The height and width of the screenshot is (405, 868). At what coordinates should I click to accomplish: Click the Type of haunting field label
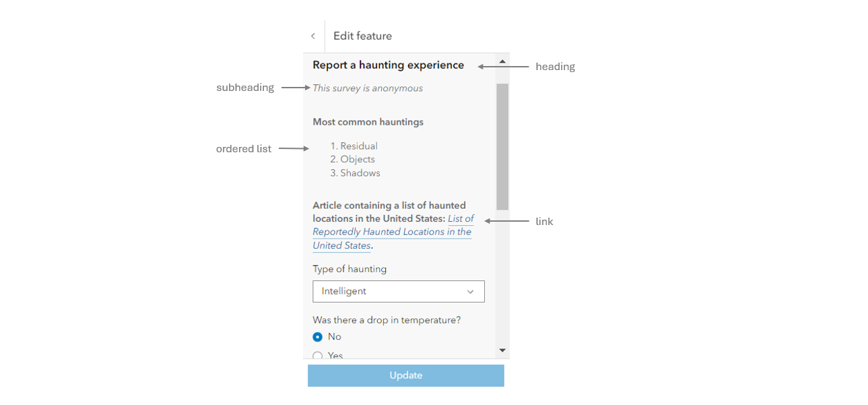coord(349,270)
